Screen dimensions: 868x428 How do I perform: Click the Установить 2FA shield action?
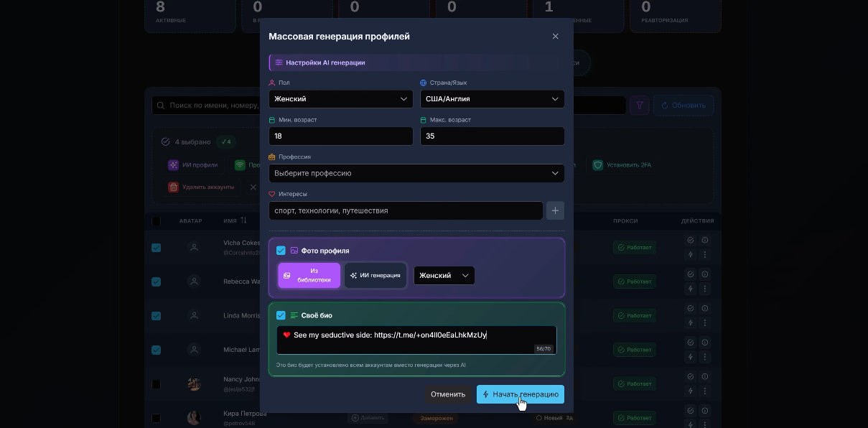tap(622, 165)
